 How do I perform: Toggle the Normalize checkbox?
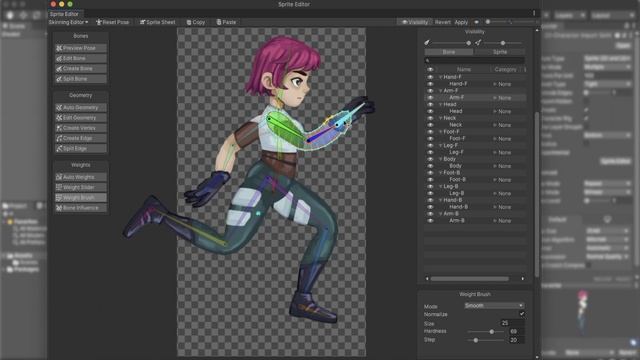(522, 314)
